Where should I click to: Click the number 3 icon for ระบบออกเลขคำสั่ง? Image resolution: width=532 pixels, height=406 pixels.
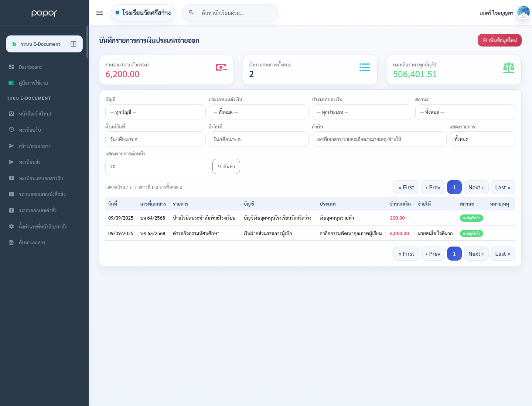pyautogui.click(x=11, y=210)
